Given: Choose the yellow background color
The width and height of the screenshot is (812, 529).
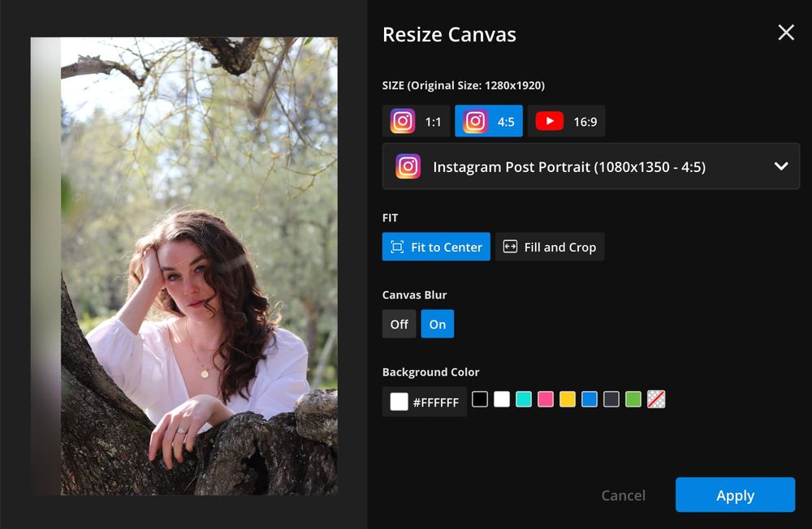Looking at the screenshot, I should [568, 399].
